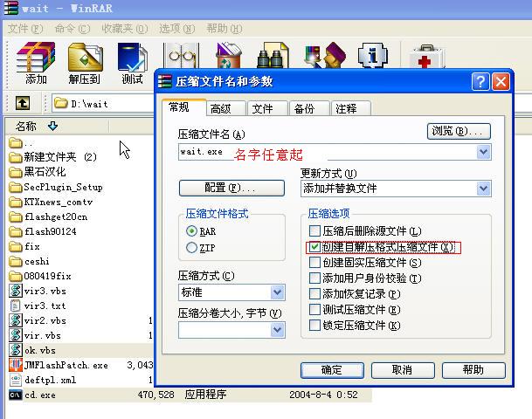
Task: Select the ZIP archive format radio button
Action: click(x=191, y=247)
